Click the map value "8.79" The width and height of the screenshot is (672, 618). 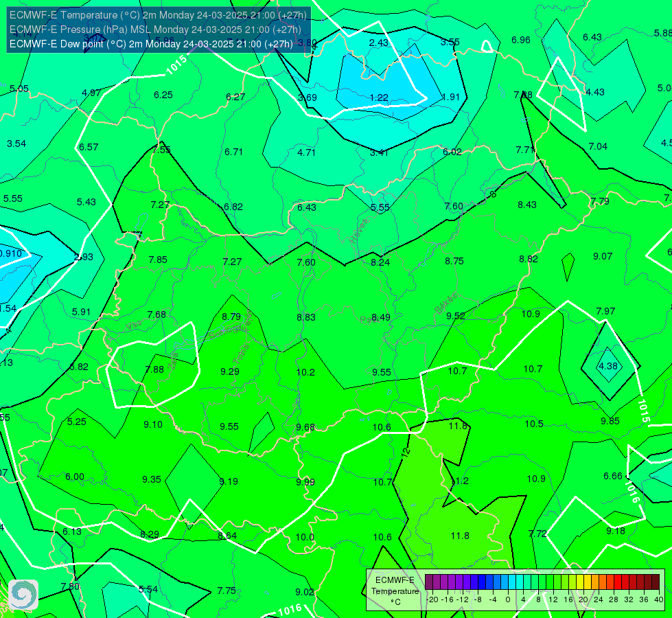tap(231, 317)
